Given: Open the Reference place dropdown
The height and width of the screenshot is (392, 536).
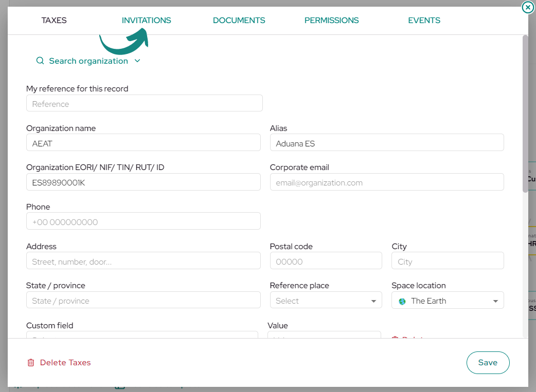Looking at the screenshot, I should (326, 300).
